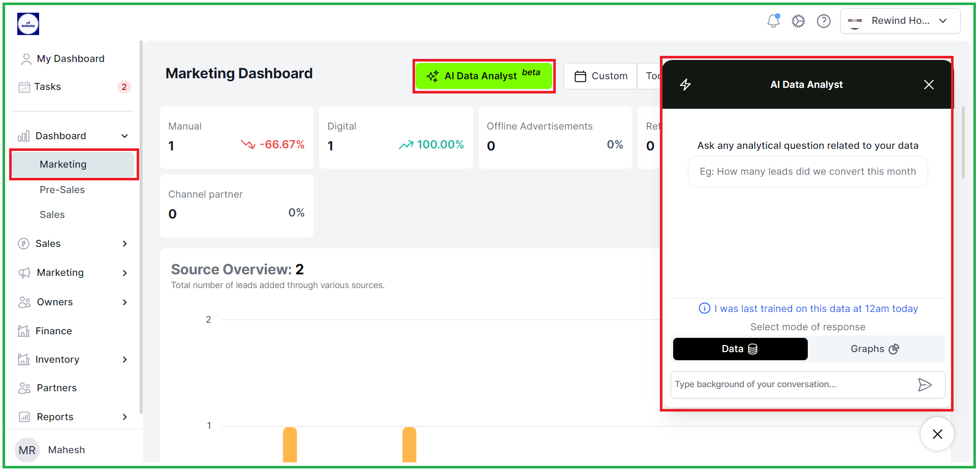Select Data response mode

tap(740, 349)
